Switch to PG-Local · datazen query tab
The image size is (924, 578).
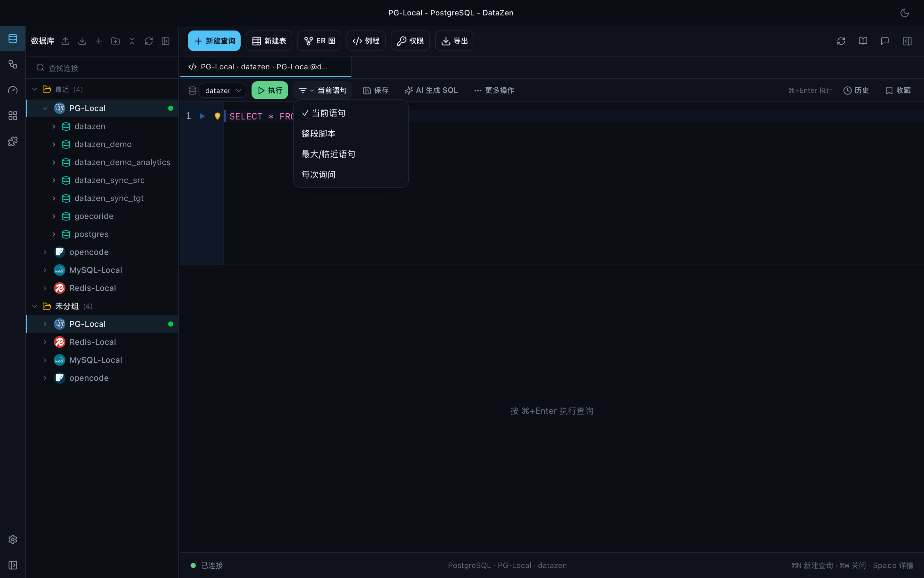(265, 67)
